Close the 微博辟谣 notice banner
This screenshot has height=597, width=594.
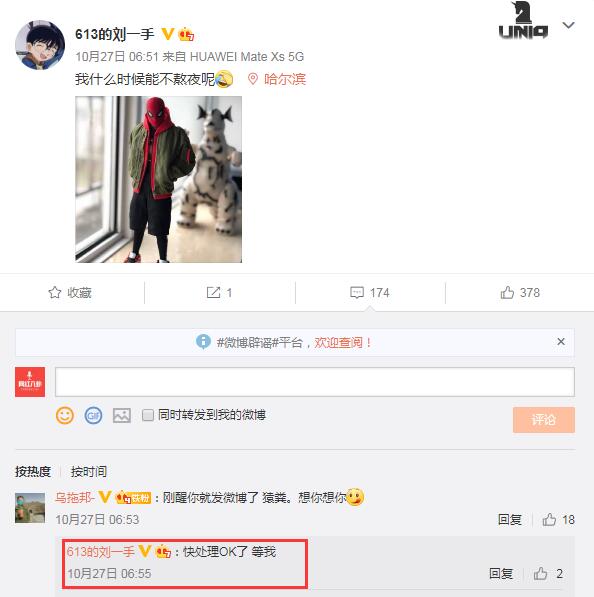pos(561,342)
